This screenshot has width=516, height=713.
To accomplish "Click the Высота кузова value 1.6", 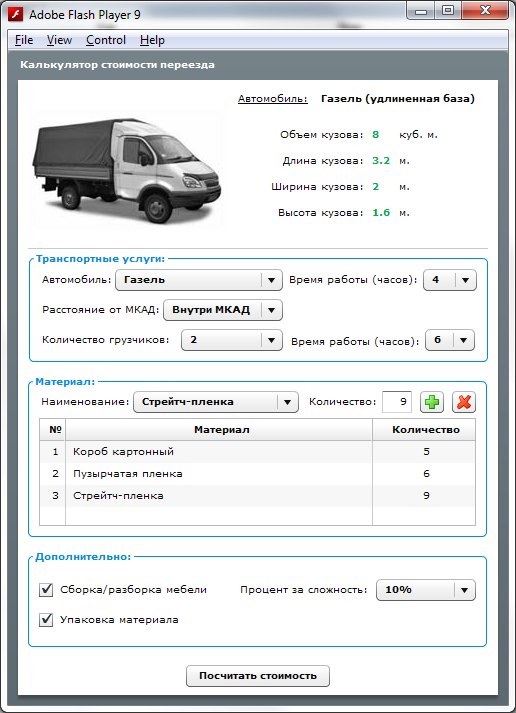I will 381,212.
